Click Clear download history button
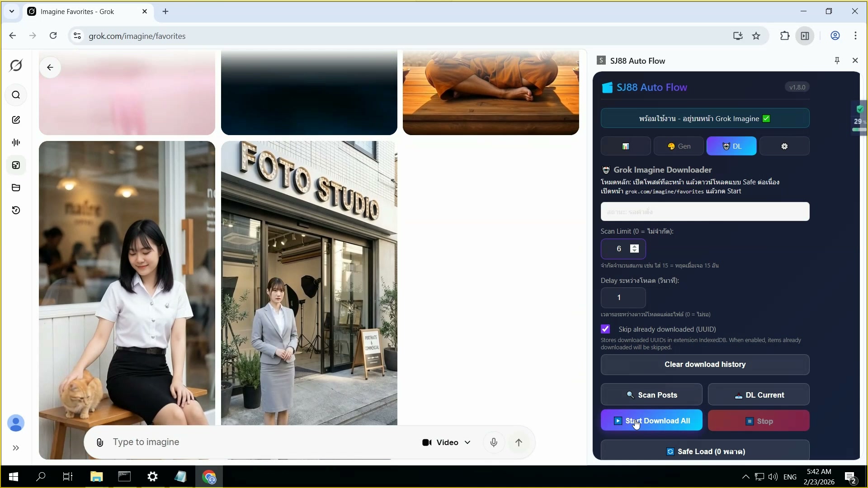Screen dimensions: 868x488 coord(705,365)
